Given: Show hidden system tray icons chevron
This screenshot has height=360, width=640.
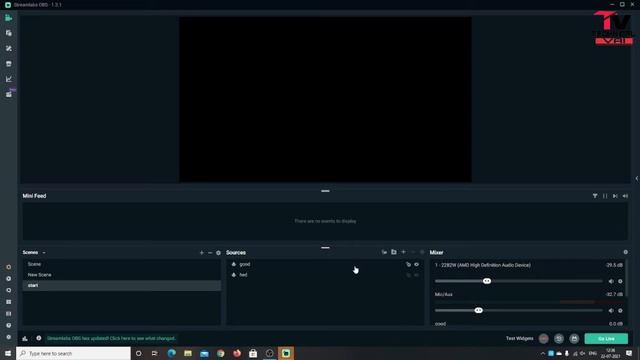Looking at the screenshot, I should pyautogui.click(x=542, y=353).
